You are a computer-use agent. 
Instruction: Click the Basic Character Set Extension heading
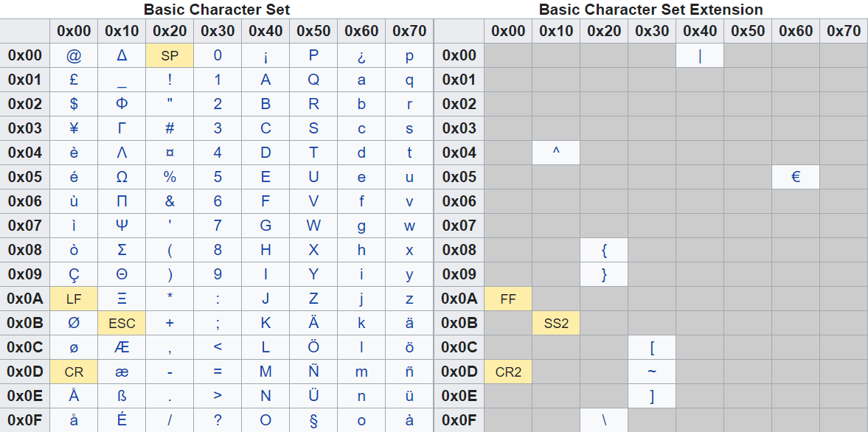(x=651, y=10)
